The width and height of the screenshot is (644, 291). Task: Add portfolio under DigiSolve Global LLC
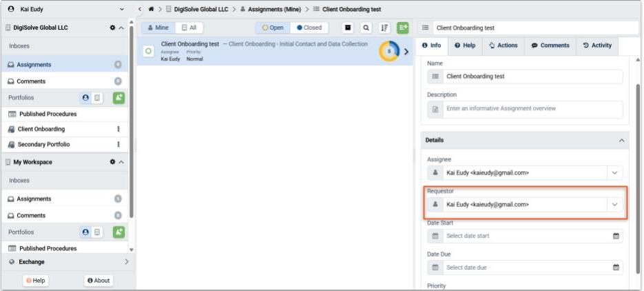pos(118,98)
